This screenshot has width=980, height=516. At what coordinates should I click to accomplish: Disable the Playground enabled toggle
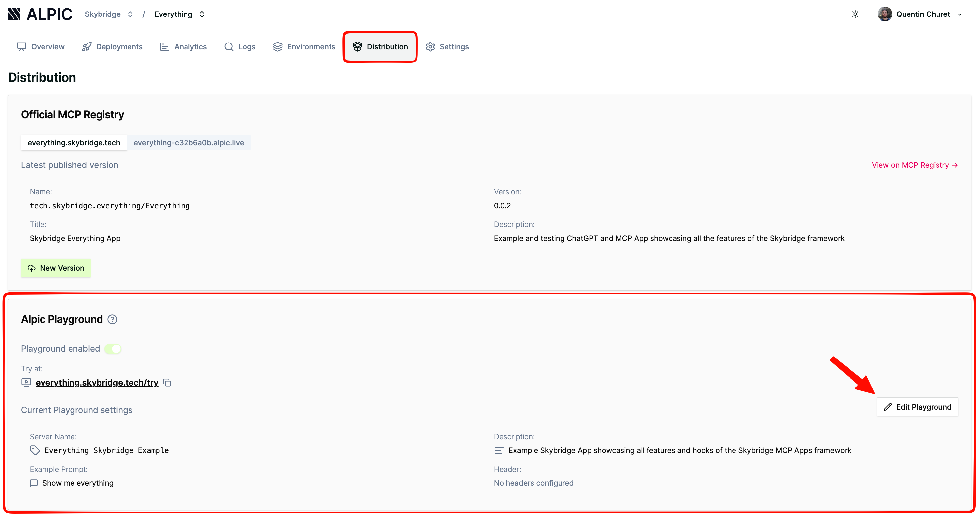coord(113,349)
